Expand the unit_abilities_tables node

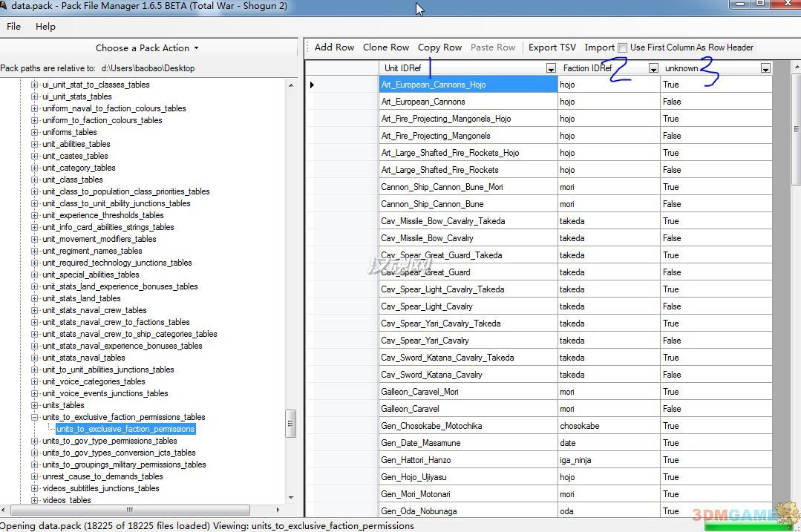point(34,144)
